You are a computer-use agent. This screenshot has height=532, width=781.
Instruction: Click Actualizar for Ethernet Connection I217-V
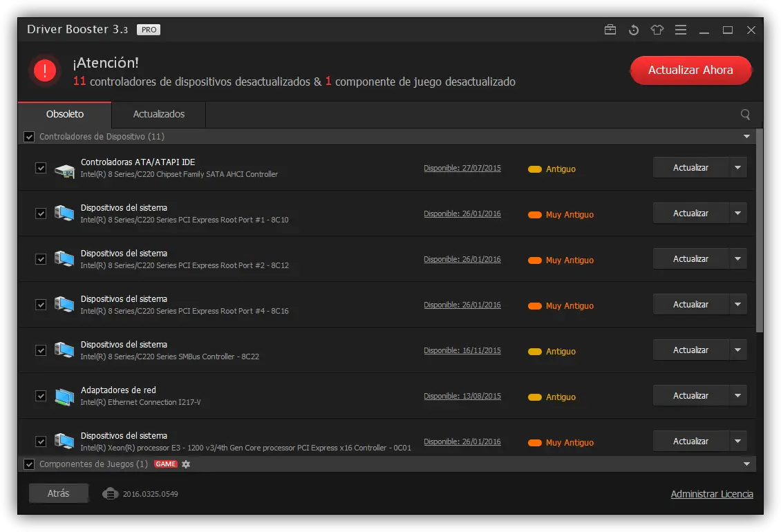[691, 395]
